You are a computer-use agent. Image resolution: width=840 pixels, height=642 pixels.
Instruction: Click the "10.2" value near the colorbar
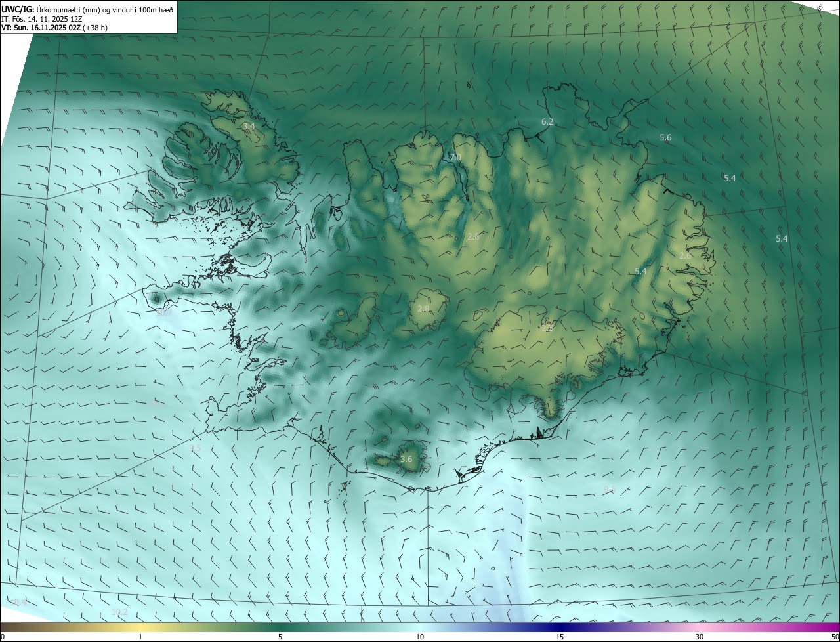(x=119, y=612)
